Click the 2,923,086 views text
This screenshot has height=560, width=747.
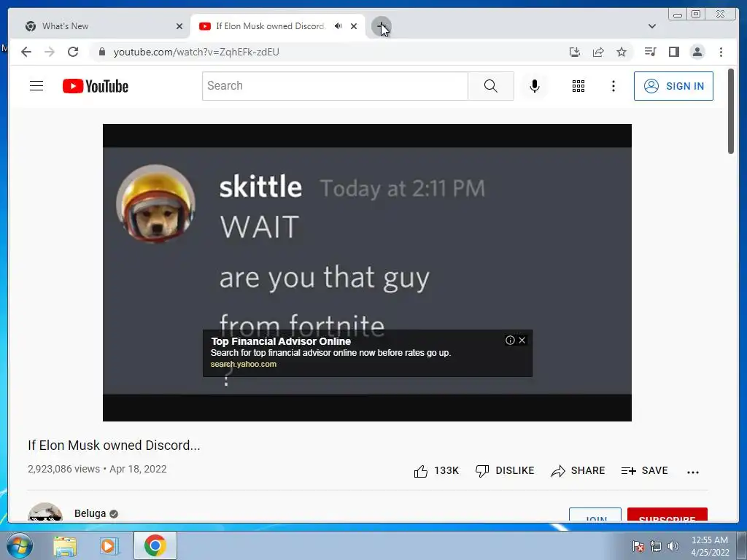point(64,469)
